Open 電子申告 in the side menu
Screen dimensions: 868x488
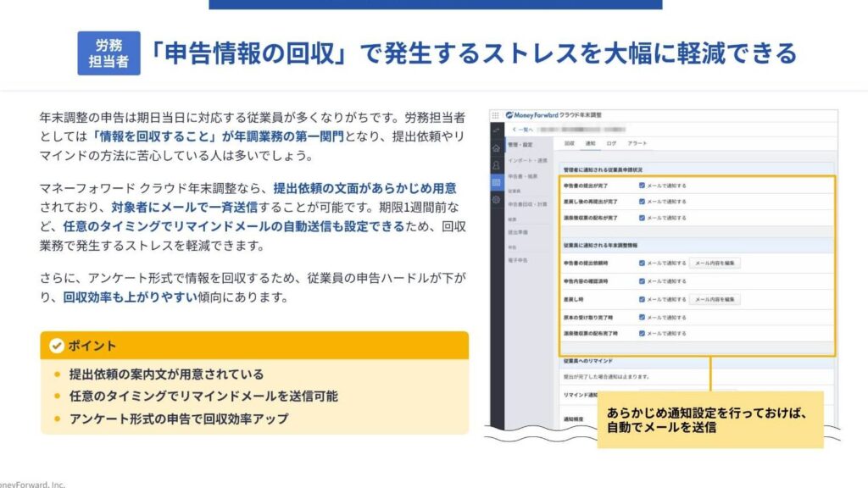tap(517, 260)
